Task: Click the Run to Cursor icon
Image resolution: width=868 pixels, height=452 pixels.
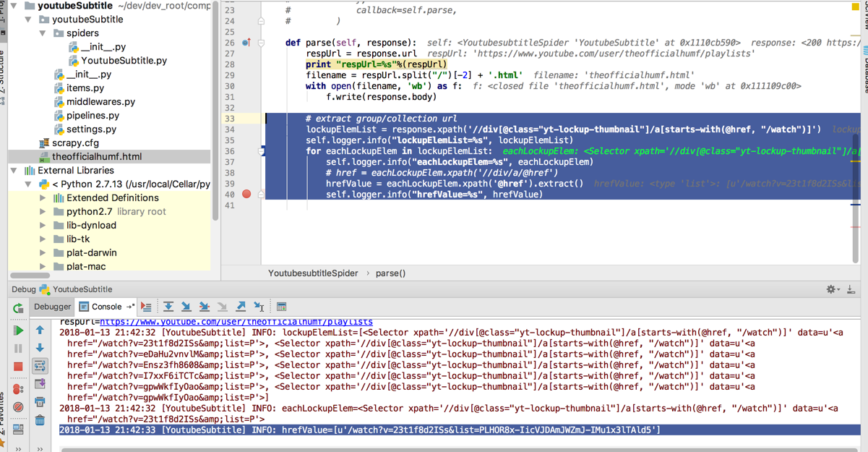Action: pos(259,307)
